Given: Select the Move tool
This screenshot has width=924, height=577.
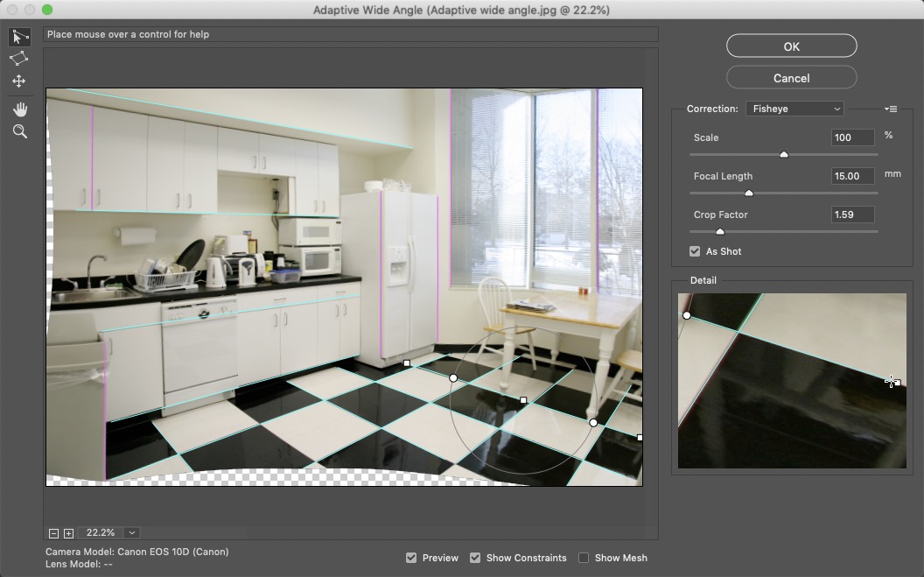Looking at the screenshot, I should click(x=19, y=81).
